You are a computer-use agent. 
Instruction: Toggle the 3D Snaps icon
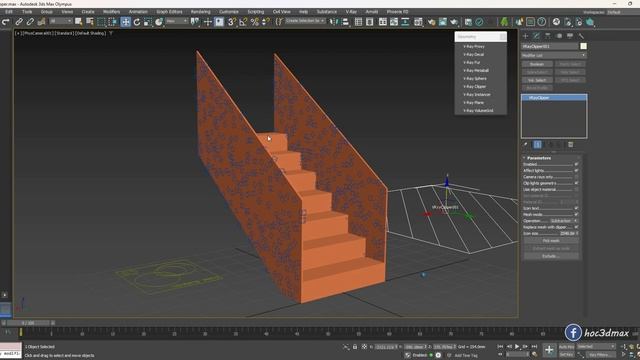[x=231, y=22]
